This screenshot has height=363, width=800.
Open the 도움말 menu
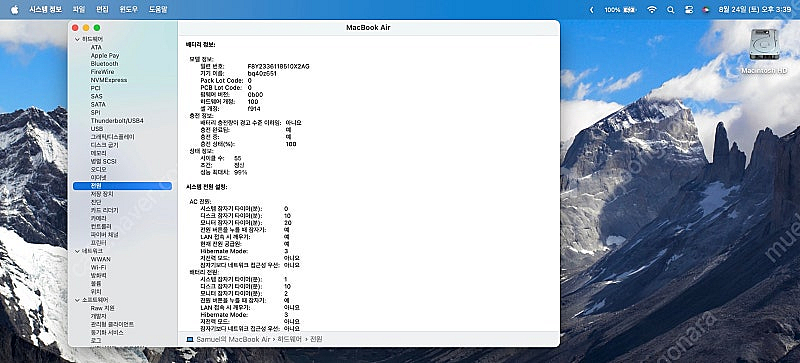pos(158,9)
